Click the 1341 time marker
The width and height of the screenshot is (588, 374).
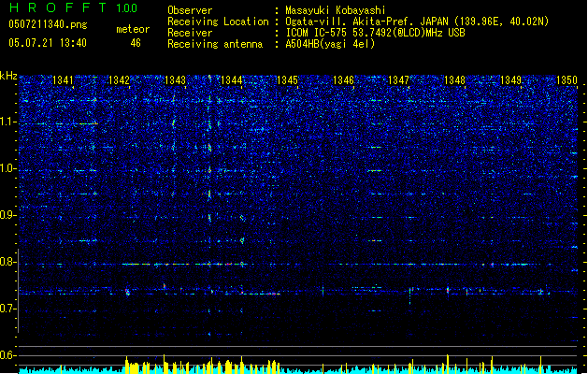tap(63, 80)
